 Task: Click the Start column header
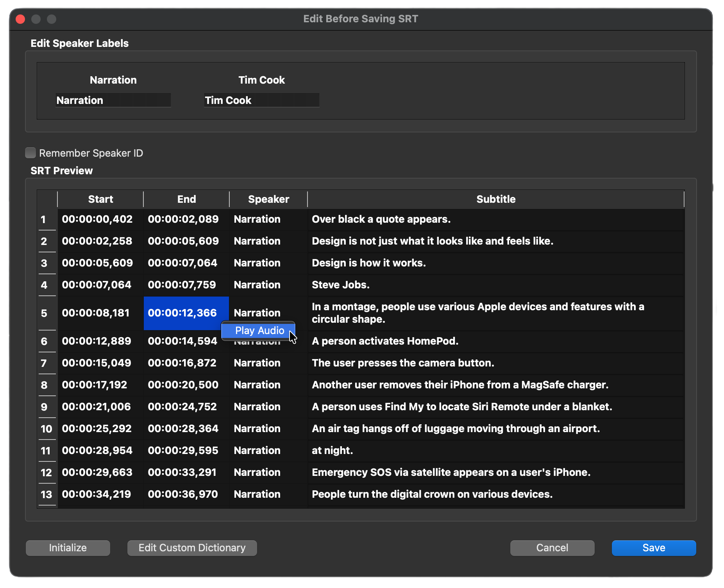point(100,199)
